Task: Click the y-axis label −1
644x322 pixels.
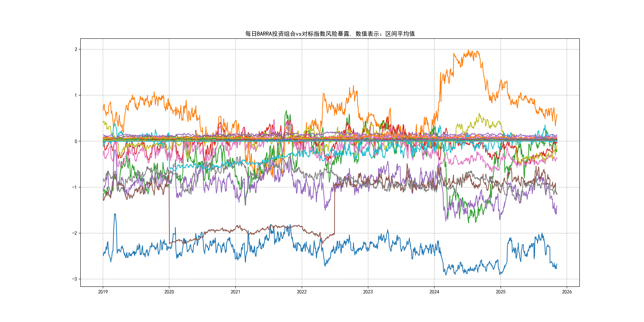Action: point(75,187)
